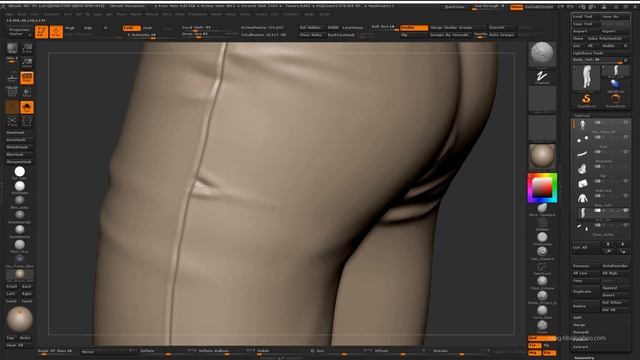Toggle the Persp perspective button
640x360 pixels.
click(x=27, y=78)
